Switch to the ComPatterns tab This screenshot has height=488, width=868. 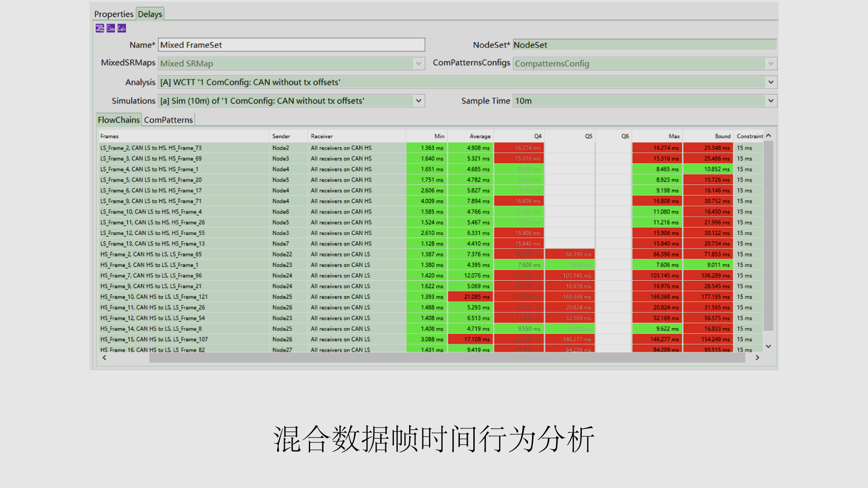point(168,120)
